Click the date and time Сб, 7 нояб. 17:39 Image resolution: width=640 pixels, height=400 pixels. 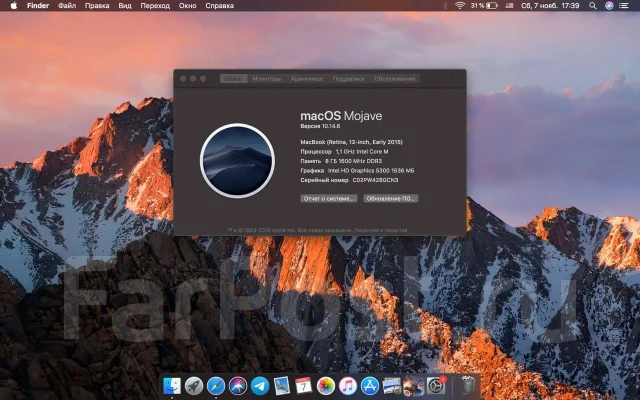pos(550,6)
